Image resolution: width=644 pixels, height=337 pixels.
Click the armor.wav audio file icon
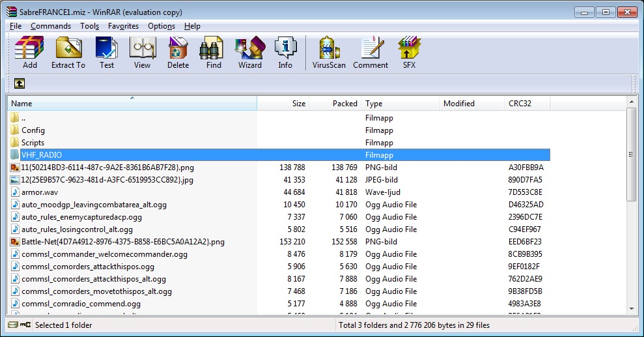(x=15, y=192)
